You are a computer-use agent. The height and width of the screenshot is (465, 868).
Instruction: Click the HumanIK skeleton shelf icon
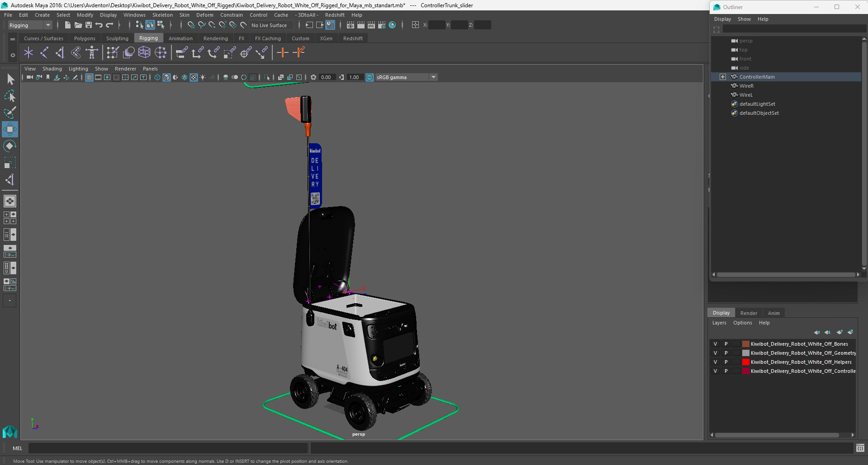[x=92, y=53]
